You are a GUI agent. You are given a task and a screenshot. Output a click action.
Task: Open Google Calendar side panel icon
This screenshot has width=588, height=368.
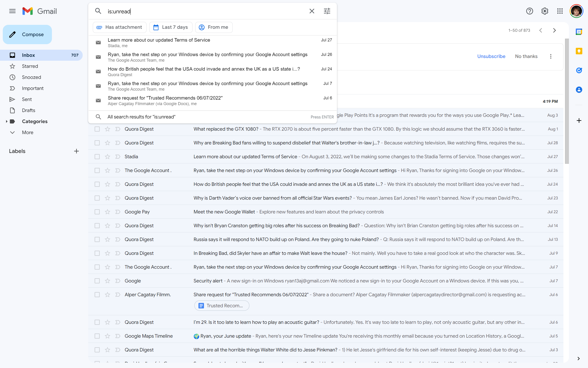(579, 32)
